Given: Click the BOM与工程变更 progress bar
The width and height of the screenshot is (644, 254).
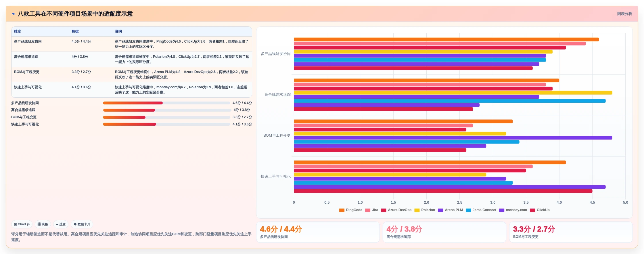Looking at the screenshot, I should (x=166, y=117).
